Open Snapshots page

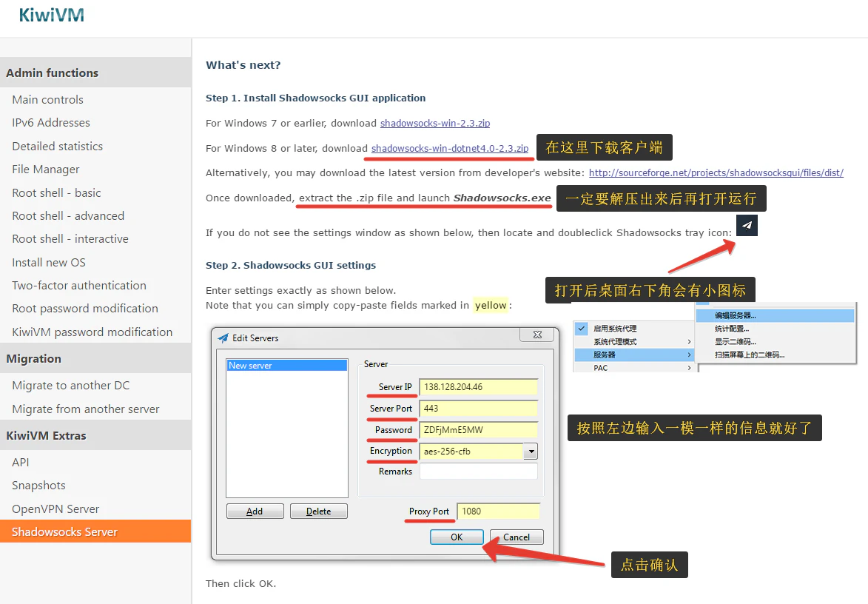click(38, 486)
